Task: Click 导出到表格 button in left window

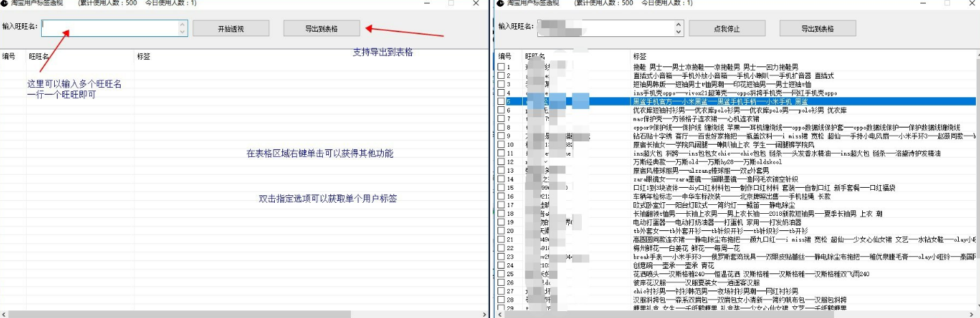Action: click(321, 29)
